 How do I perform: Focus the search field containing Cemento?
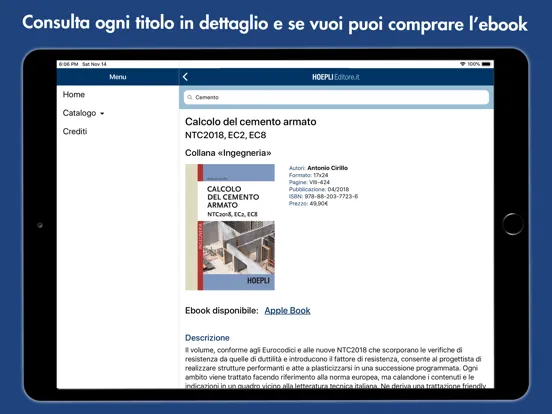tap(336, 97)
